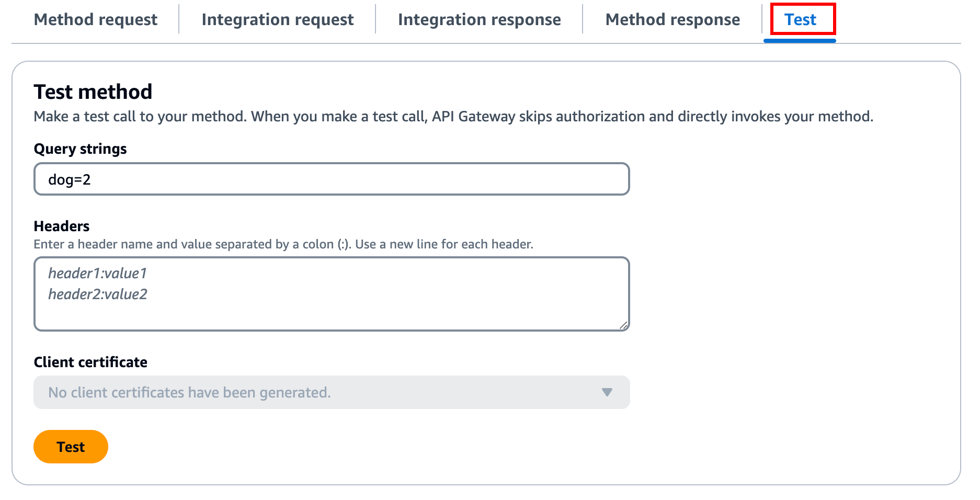Expand the client certificates selector

pos(331,392)
